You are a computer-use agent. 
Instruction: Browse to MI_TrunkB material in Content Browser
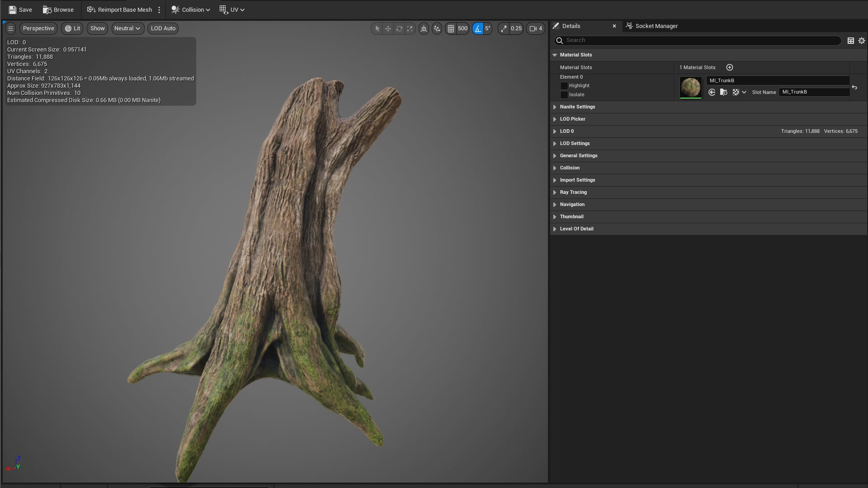724,92
